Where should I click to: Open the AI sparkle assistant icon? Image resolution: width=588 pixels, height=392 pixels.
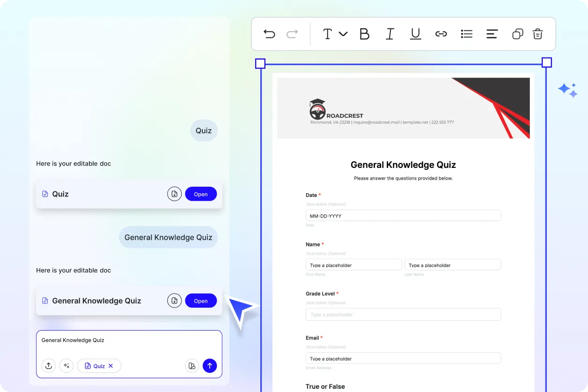568,90
